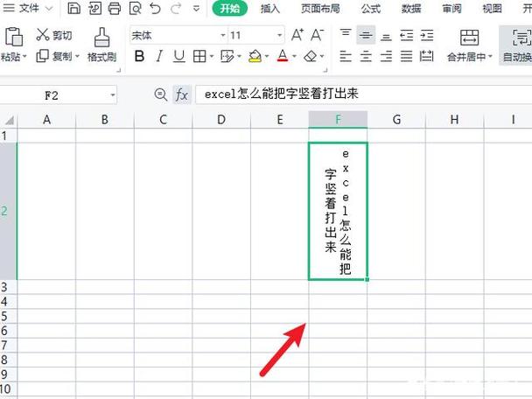Screen dimensions: 532x399
Task: Click the decrease indent icon
Action: tap(407, 35)
